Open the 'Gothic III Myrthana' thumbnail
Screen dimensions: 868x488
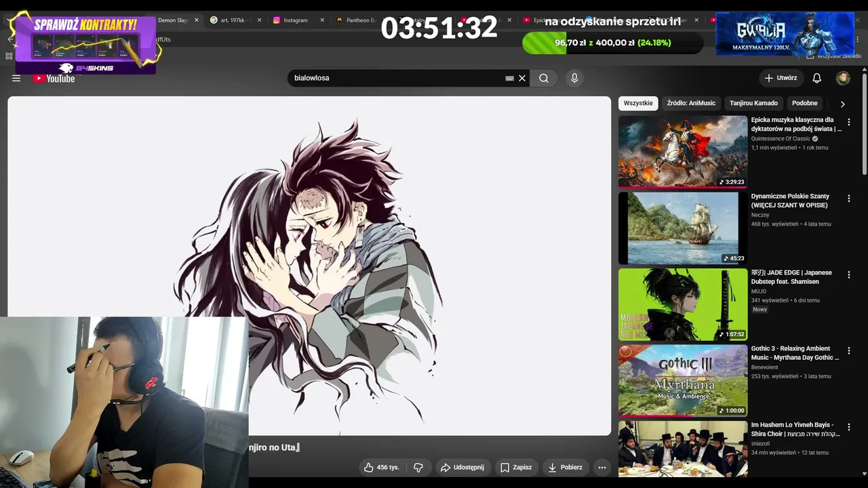[x=683, y=380]
